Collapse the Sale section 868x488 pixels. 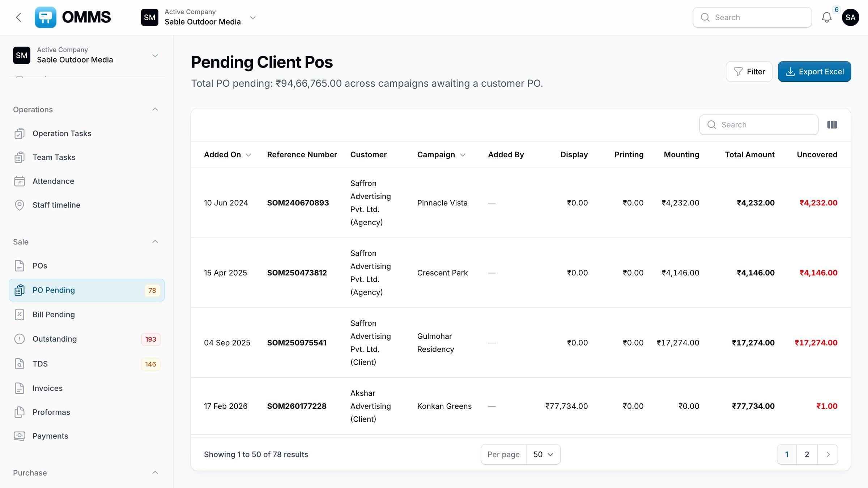coord(155,241)
